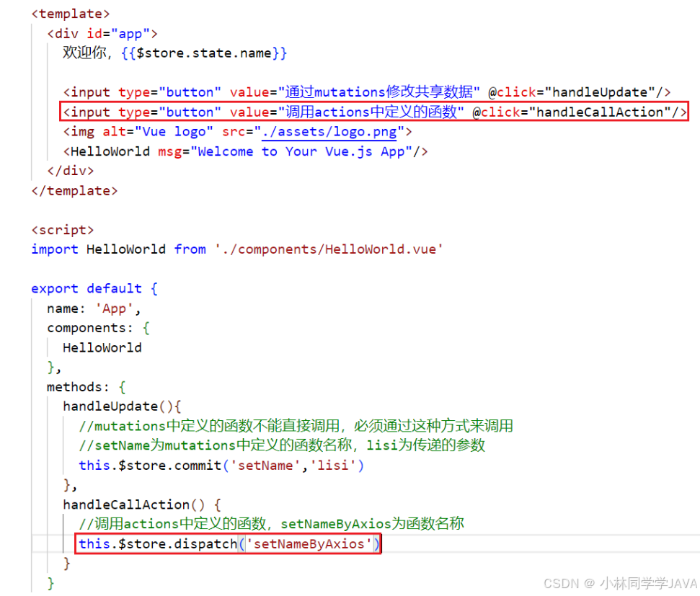Click the opening <template> tag line

coord(71,14)
